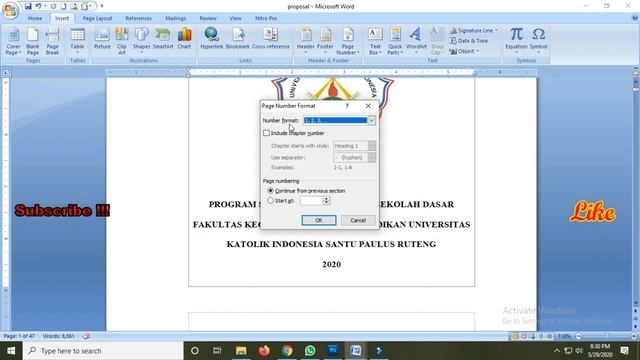The width and height of the screenshot is (640, 360).
Task: Open the Header dropdown
Action: [x=305, y=41]
